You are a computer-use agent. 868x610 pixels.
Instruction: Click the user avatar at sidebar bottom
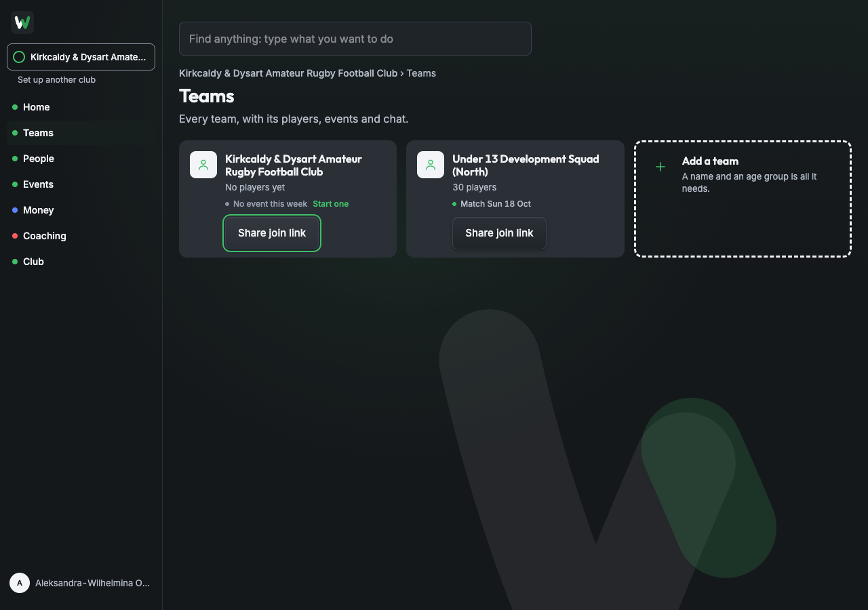pyautogui.click(x=20, y=583)
